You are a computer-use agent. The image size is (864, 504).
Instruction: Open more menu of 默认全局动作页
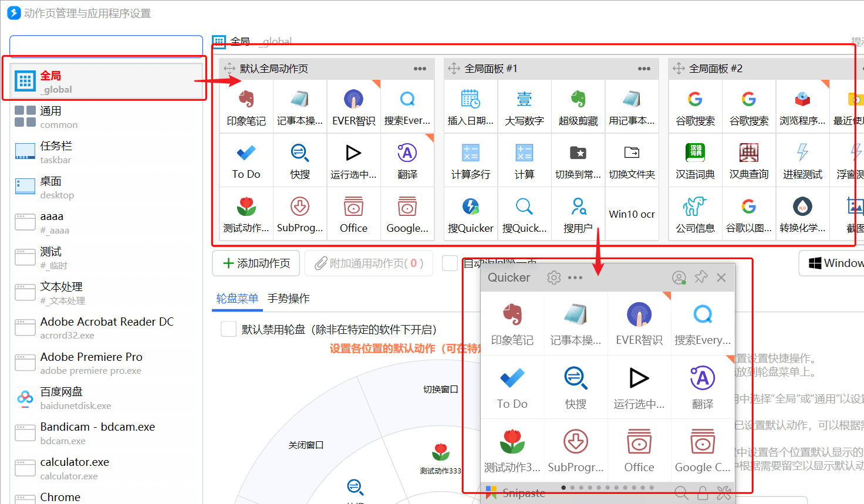[420, 69]
